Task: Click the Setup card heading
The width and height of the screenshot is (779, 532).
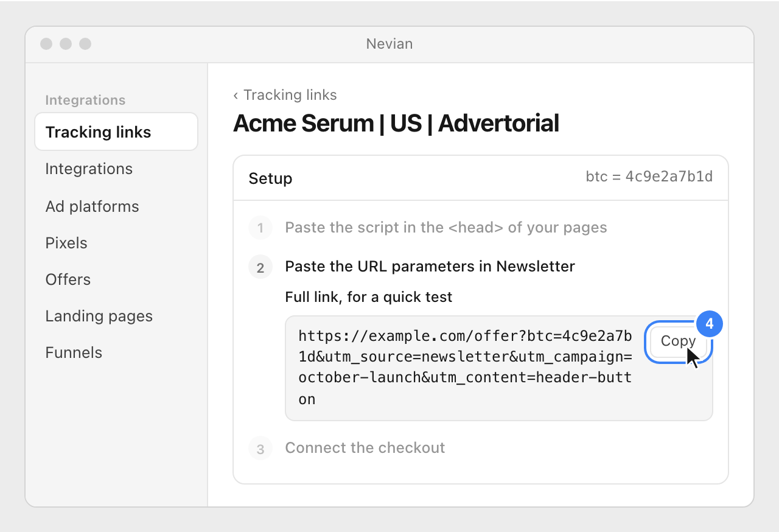Action: [270, 178]
